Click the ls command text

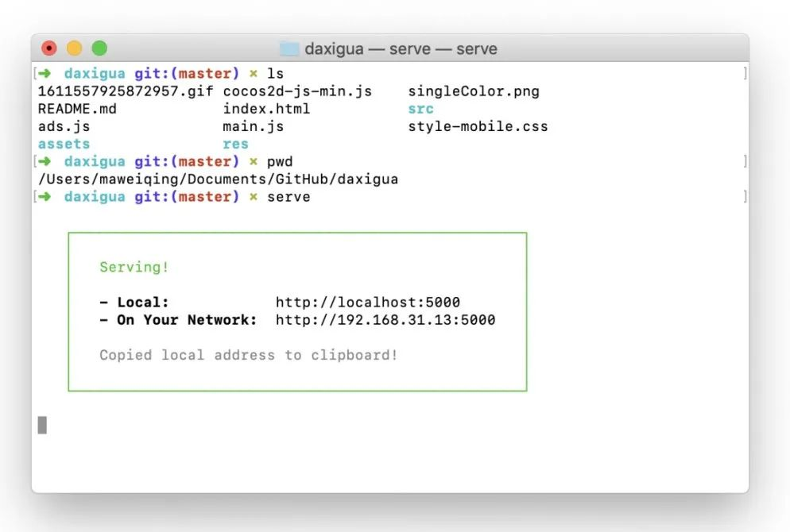click(275, 74)
